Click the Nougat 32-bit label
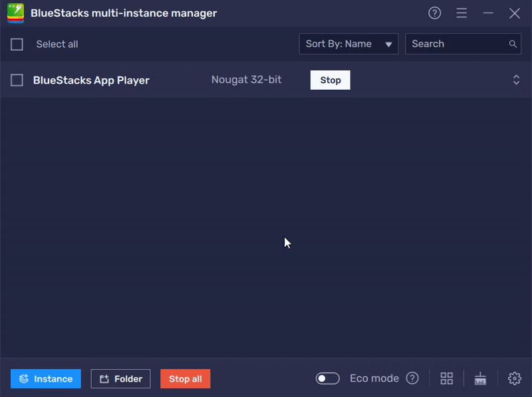 tap(246, 80)
